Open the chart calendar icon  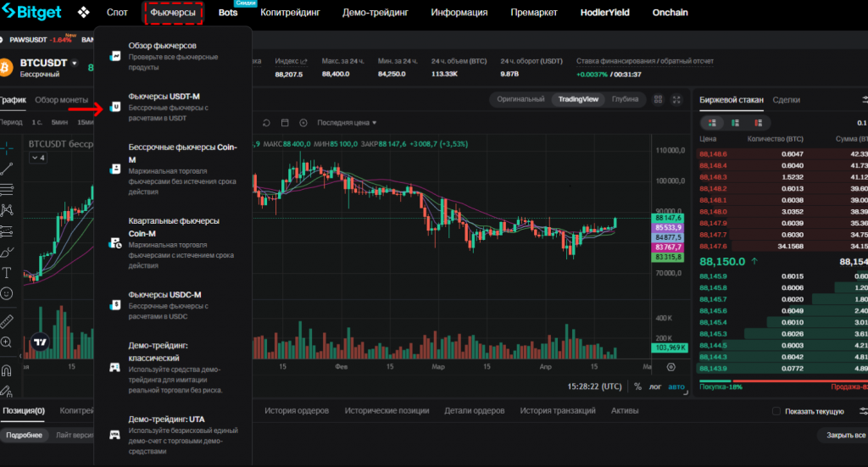coord(285,123)
